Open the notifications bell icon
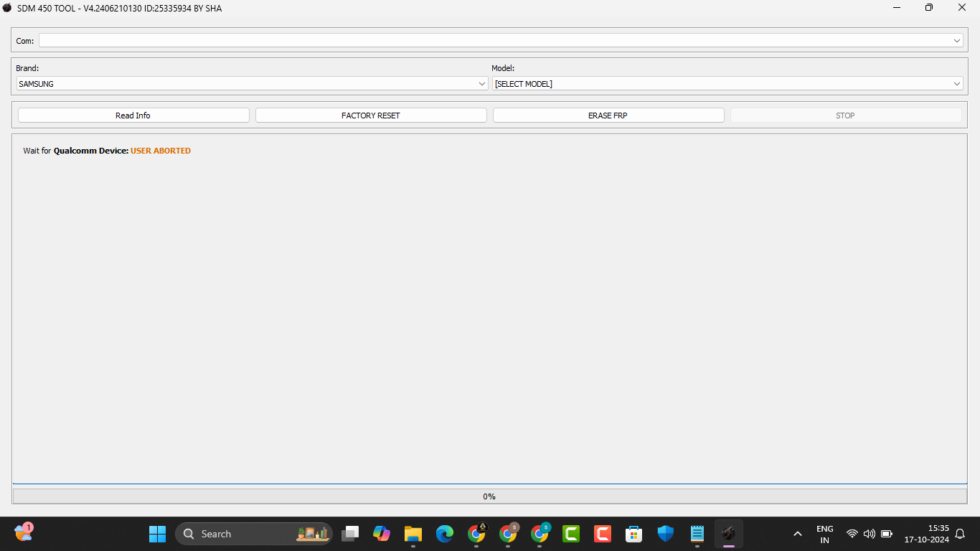The image size is (980, 551). [960, 534]
